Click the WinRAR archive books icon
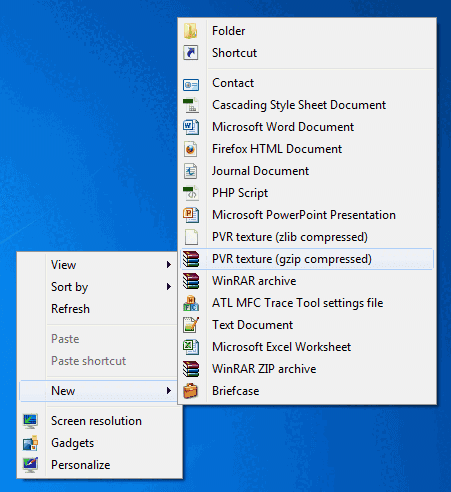Viewport: 451px width, 492px height. 191,281
